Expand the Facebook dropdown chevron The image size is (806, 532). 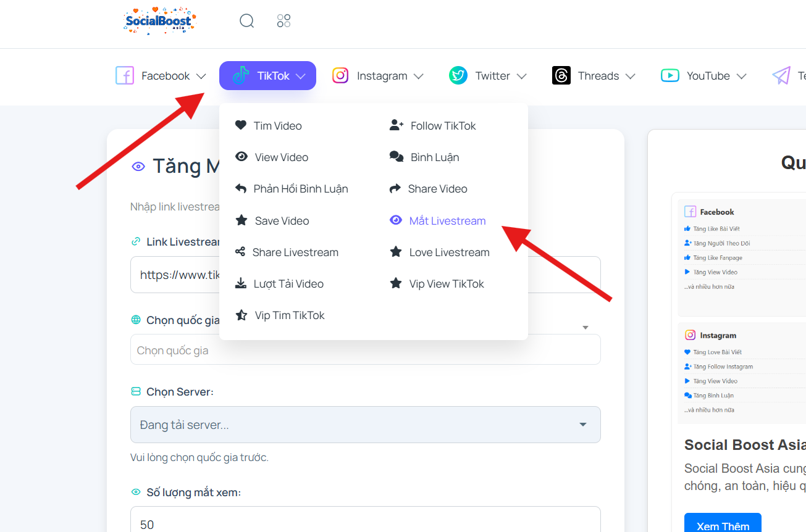point(201,77)
